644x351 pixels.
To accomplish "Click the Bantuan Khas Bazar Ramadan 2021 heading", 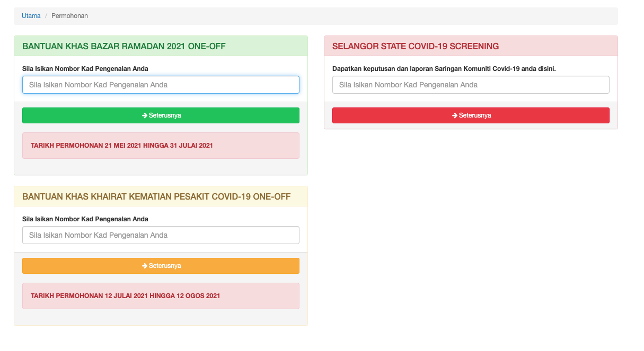I will point(124,47).
